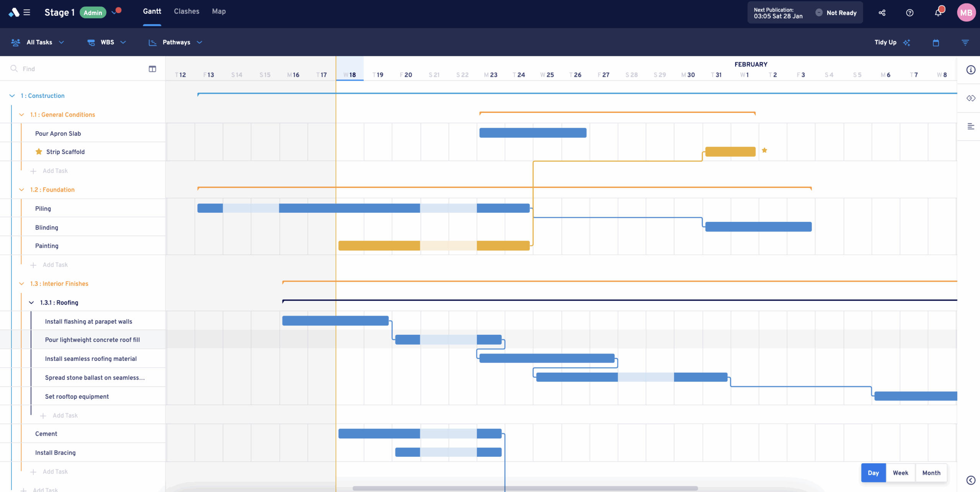Click the sparkle icon next to Tidy Up

[907, 42]
